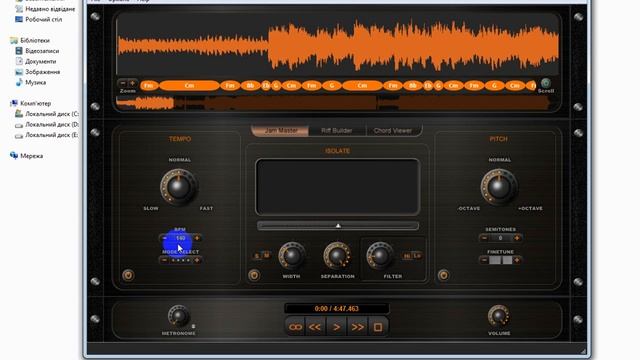Lower Semitones with minus button
The height and width of the screenshot is (360, 640).
click(x=484, y=238)
